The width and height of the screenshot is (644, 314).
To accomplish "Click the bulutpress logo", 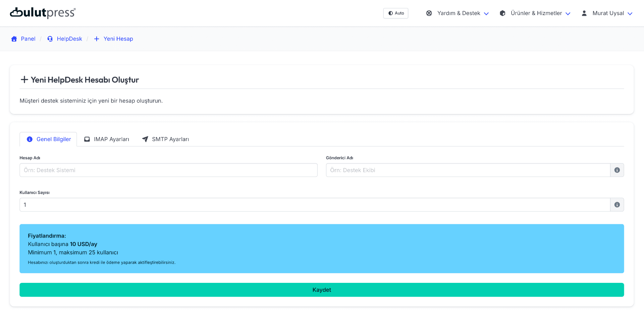I will click(x=43, y=13).
